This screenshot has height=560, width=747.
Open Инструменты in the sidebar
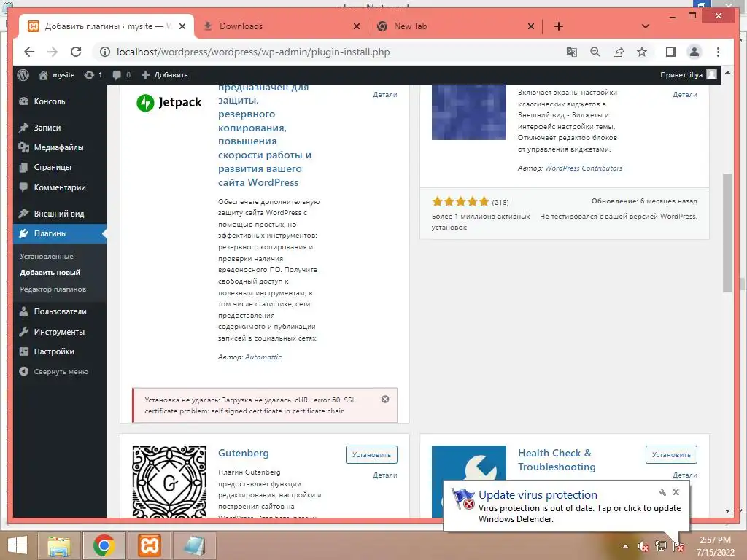(60, 332)
